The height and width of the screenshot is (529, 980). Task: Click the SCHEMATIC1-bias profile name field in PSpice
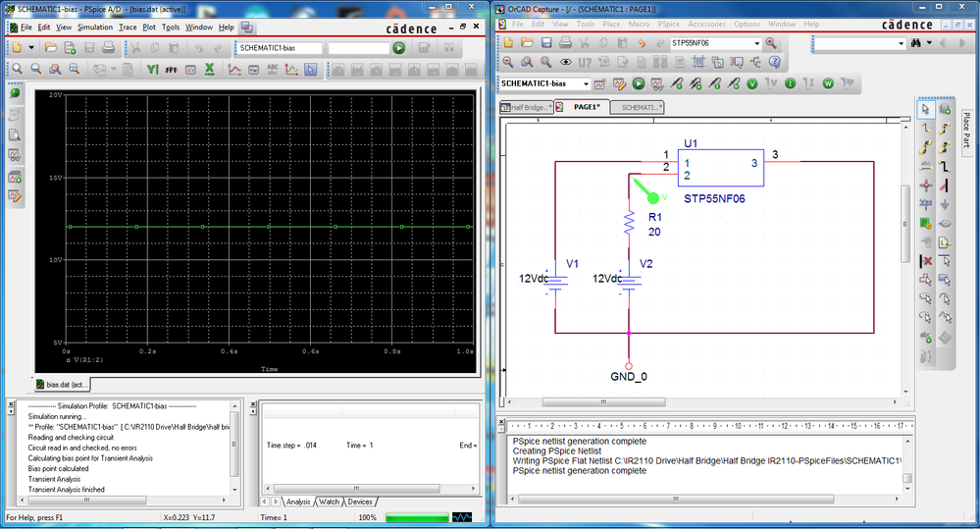tap(278, 48)
